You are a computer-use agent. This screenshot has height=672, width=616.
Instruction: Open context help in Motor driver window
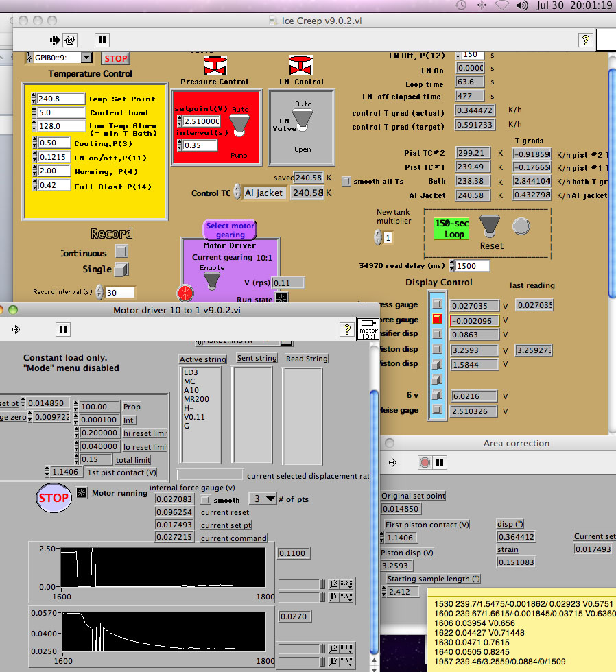[347, 330]
